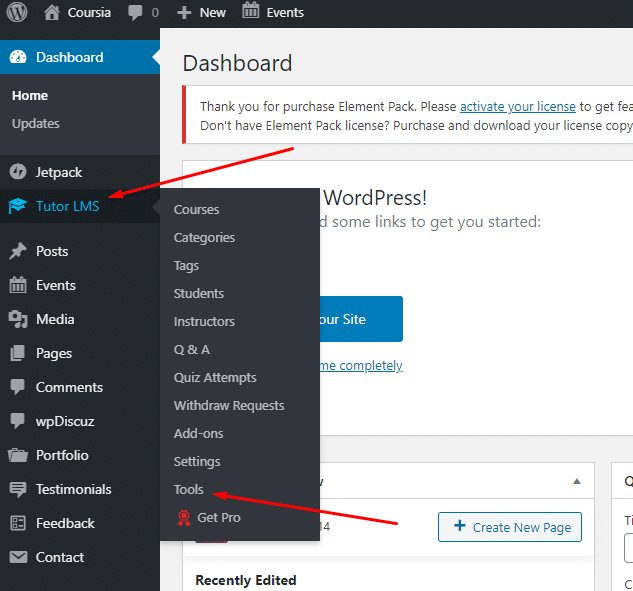Open the Jetpack menu label
This screenshot has height=591, width=633.
(x=59, y=172)
